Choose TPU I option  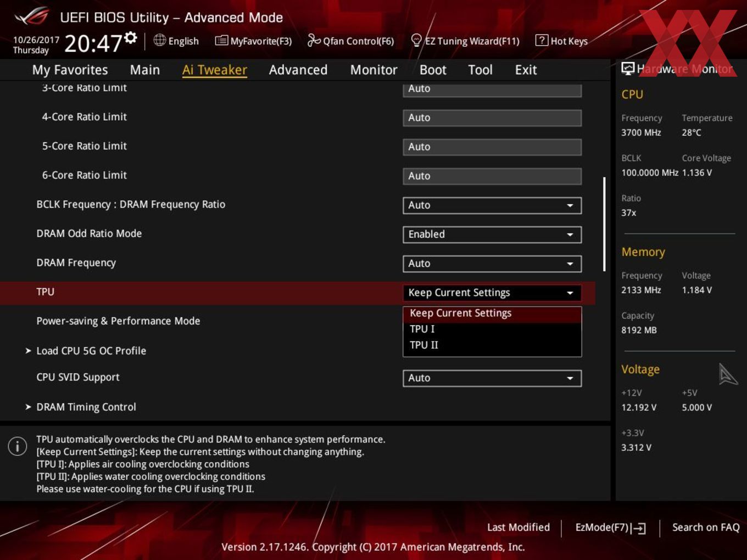[492, 329]
